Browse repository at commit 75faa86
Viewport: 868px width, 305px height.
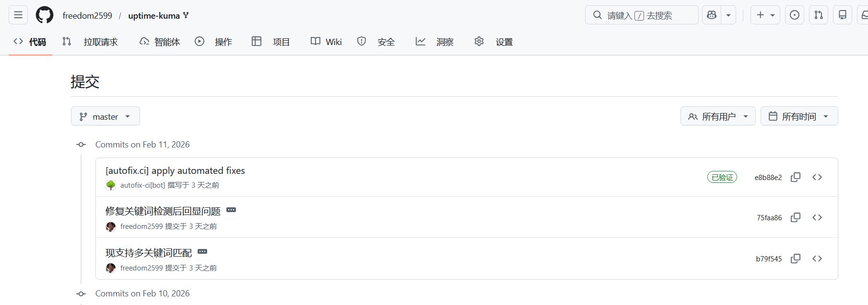coord(817,217)
